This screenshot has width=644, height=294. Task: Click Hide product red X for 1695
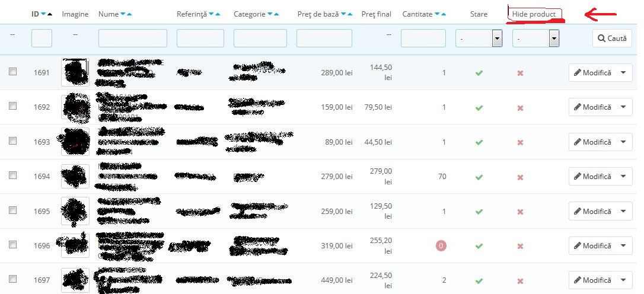tap(520, 212)
